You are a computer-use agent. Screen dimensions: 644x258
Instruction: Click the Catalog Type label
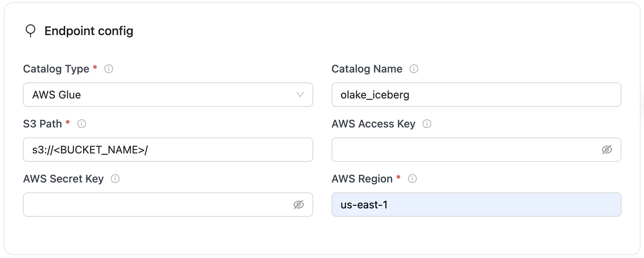(56, 69)
